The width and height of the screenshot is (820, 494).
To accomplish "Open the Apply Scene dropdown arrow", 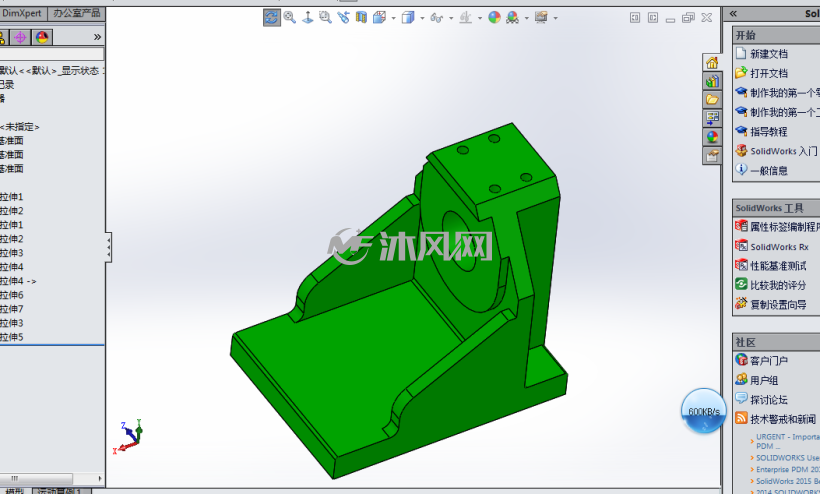I will [x=527, y=18].
